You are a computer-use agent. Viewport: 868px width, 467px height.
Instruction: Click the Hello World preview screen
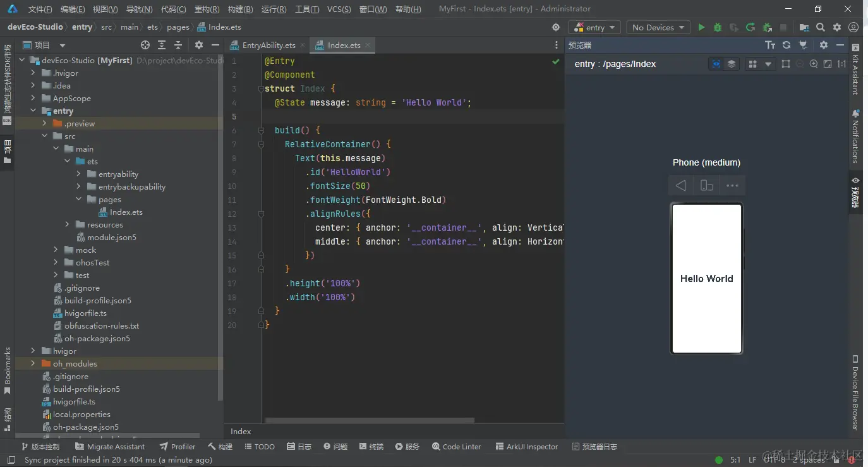coord(706,278)
